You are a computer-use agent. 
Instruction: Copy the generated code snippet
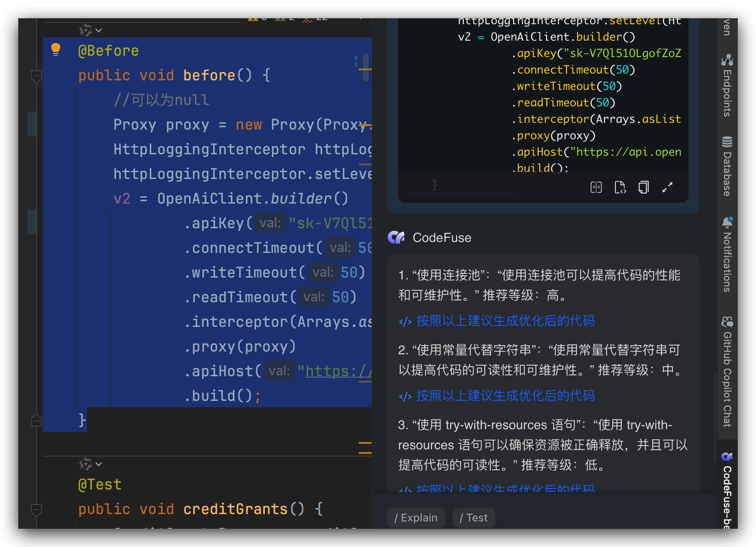click(643, 187)
